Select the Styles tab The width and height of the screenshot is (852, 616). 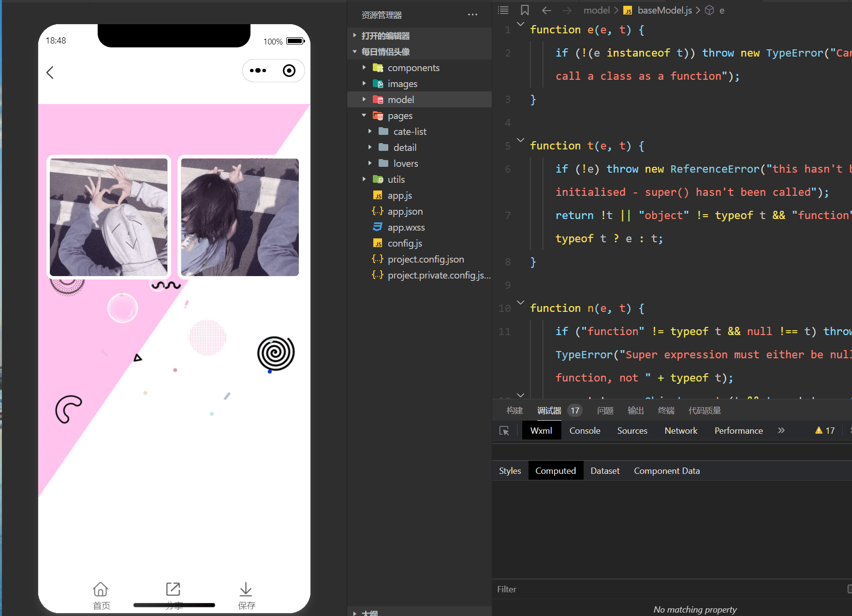pos(510,470)
